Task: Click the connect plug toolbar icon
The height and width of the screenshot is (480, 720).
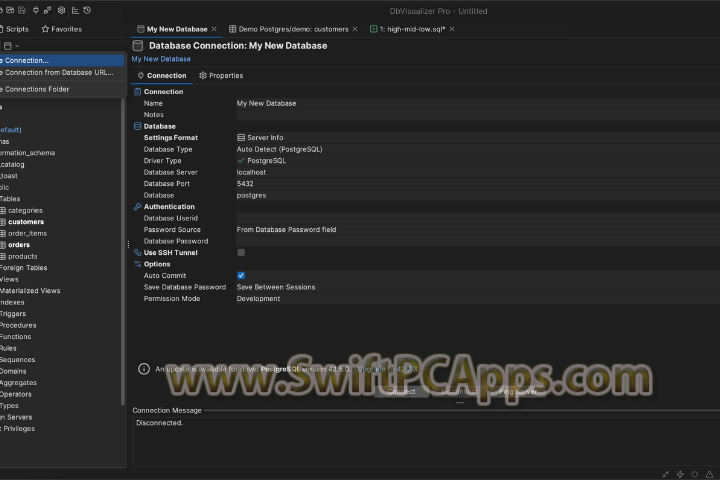Action: pyautogui.click(x=36, y=10)
